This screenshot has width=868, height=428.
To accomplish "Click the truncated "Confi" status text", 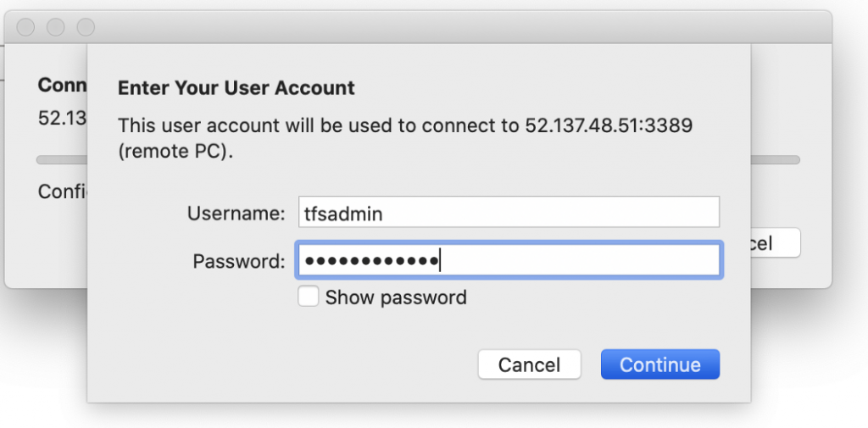I will point(62,192).
